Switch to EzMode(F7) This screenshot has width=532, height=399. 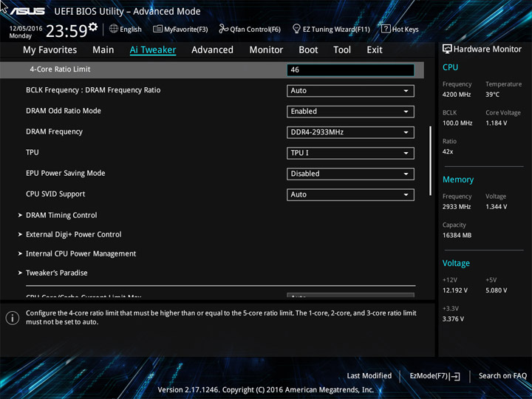point(435,376)
